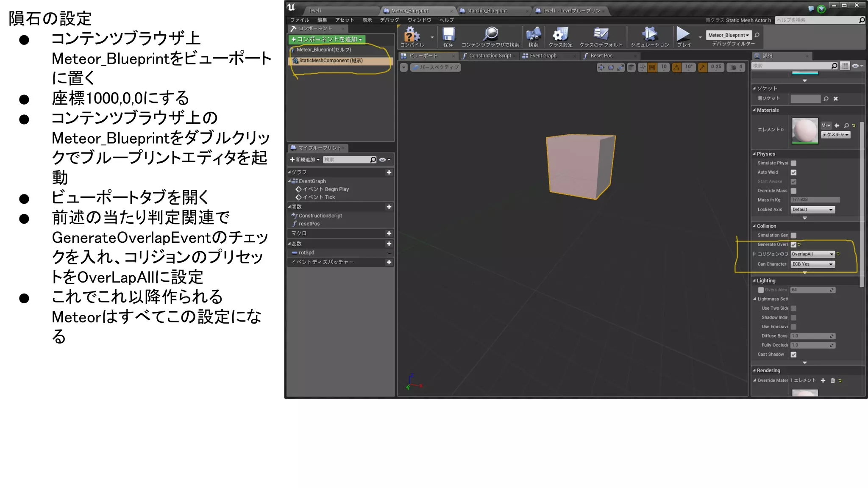Toggle Overridden Light Map Res checkbox

[x=761, y=290]
